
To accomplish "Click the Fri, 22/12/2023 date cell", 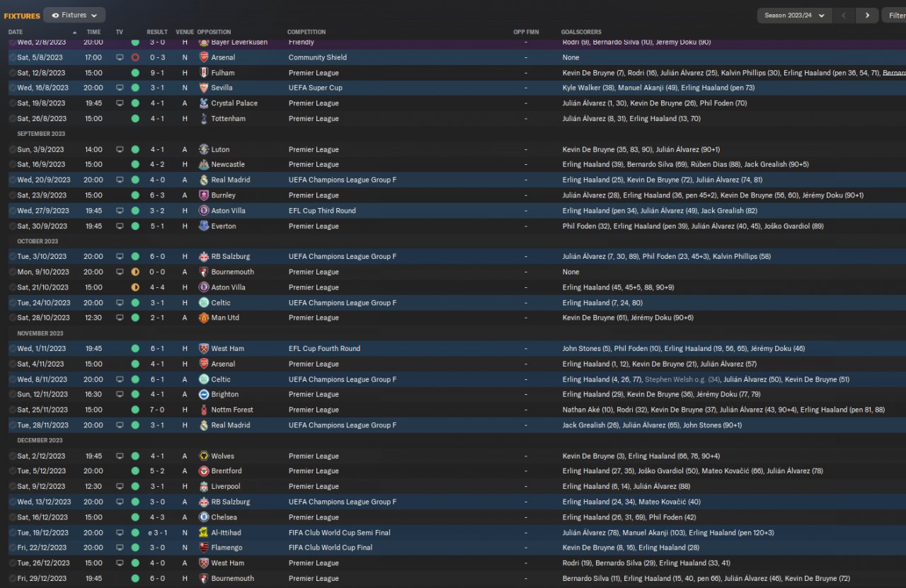I will (x=43, y=548).
